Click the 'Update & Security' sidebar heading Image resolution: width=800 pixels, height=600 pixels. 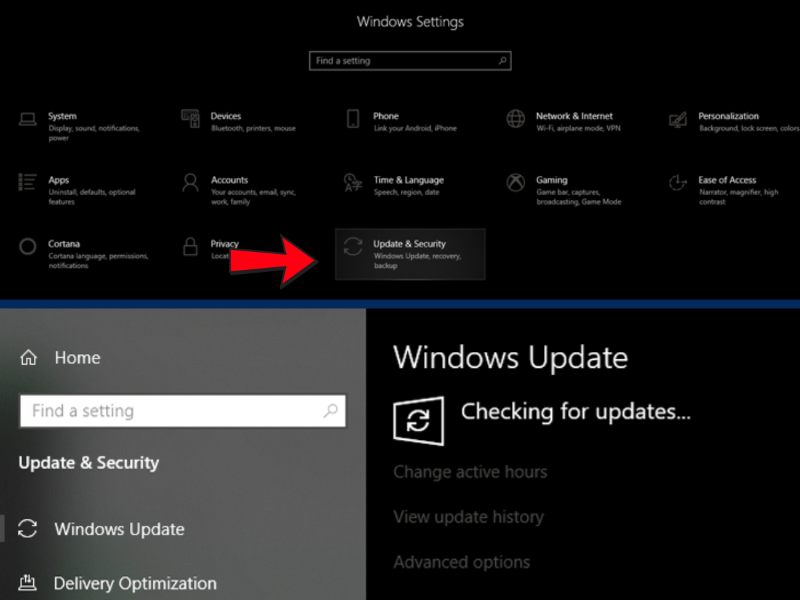(x=89, y=462)
